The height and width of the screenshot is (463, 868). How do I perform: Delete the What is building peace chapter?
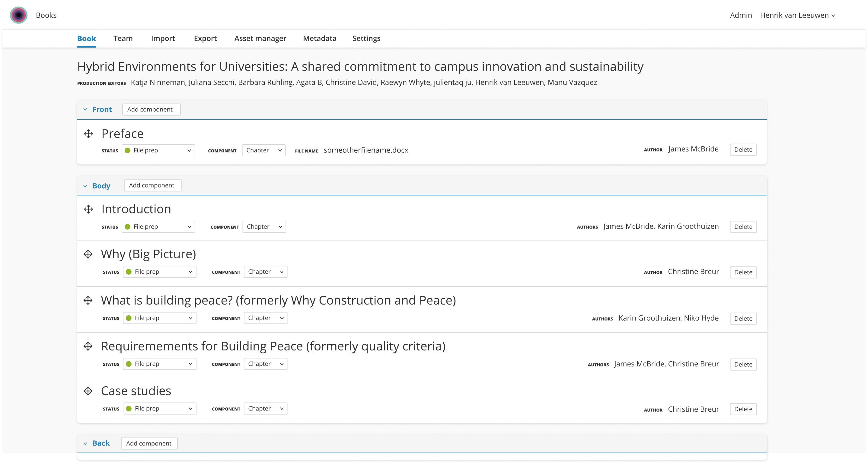coord(743,318)
